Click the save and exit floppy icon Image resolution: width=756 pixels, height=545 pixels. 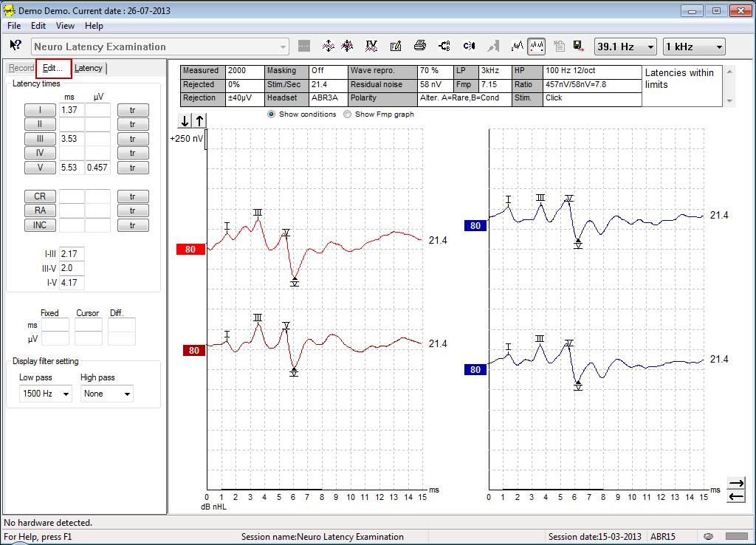[579, 47]
